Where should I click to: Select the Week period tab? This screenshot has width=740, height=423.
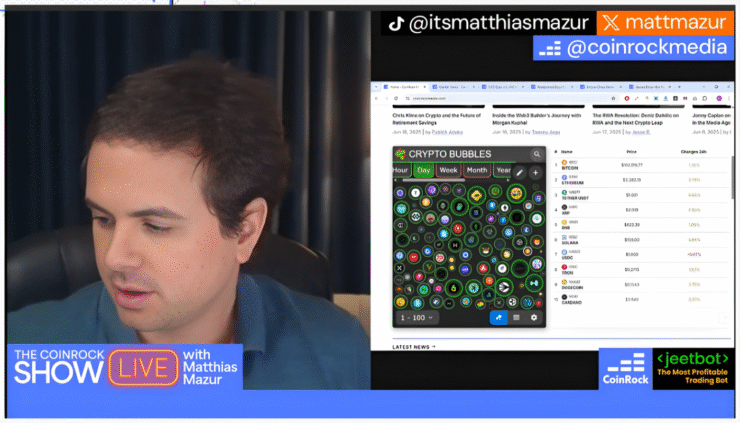(x=448, y=170)
